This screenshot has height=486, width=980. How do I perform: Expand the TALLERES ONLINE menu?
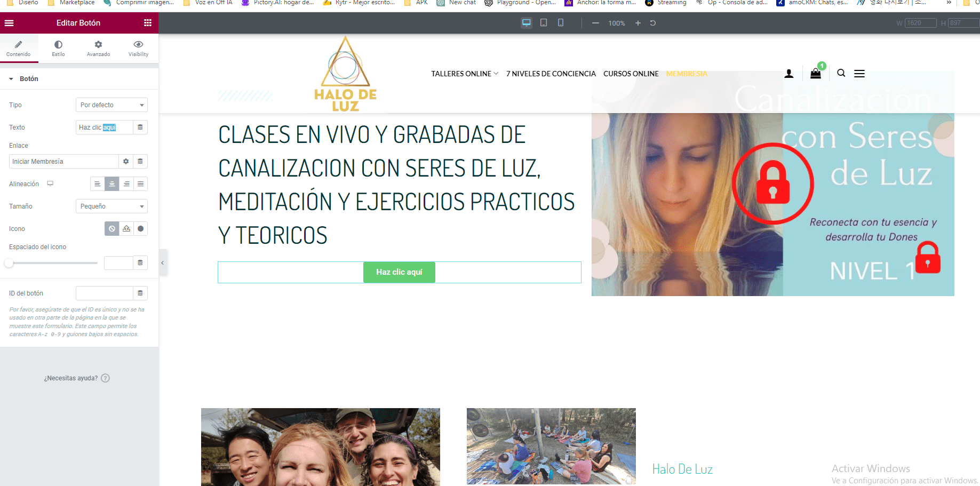[x=465, y=74]
